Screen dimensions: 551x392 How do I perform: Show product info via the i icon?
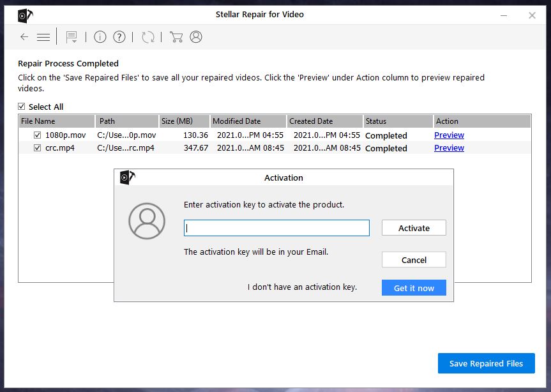(100, 36)
